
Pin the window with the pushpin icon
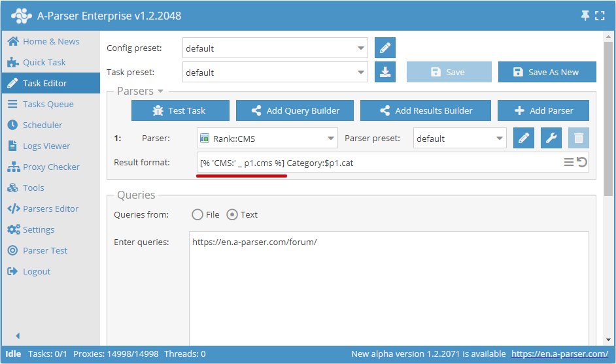(585, 15)
